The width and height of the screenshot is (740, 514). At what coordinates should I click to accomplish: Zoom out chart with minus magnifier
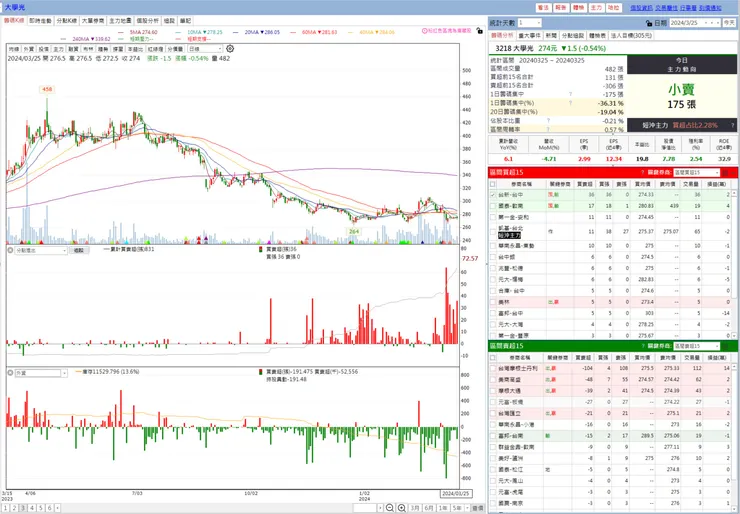(390, 508)
